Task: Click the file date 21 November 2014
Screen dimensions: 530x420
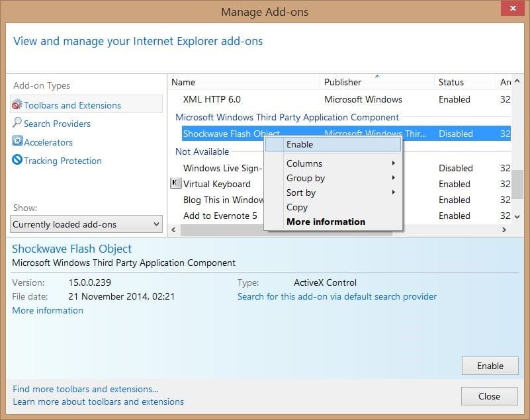Action: click(x=121, y=296)
